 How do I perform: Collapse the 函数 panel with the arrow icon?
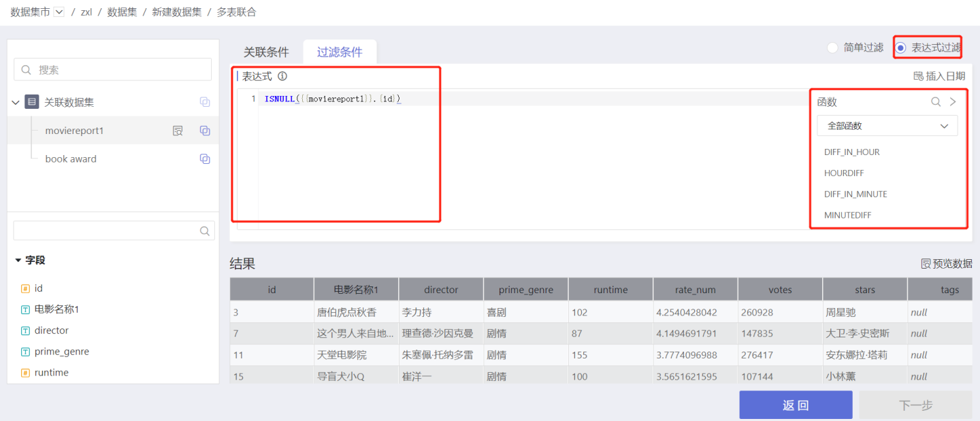[x=953, y=102]
